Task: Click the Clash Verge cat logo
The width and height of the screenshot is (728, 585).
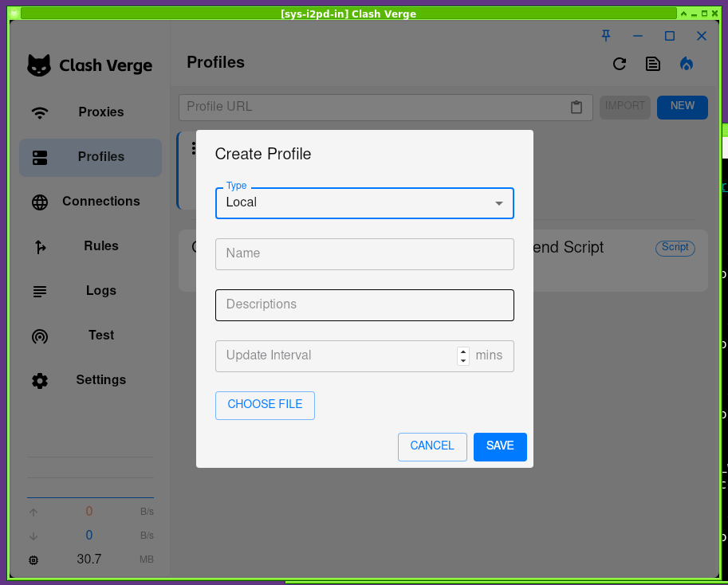Action: click(39, 65)
